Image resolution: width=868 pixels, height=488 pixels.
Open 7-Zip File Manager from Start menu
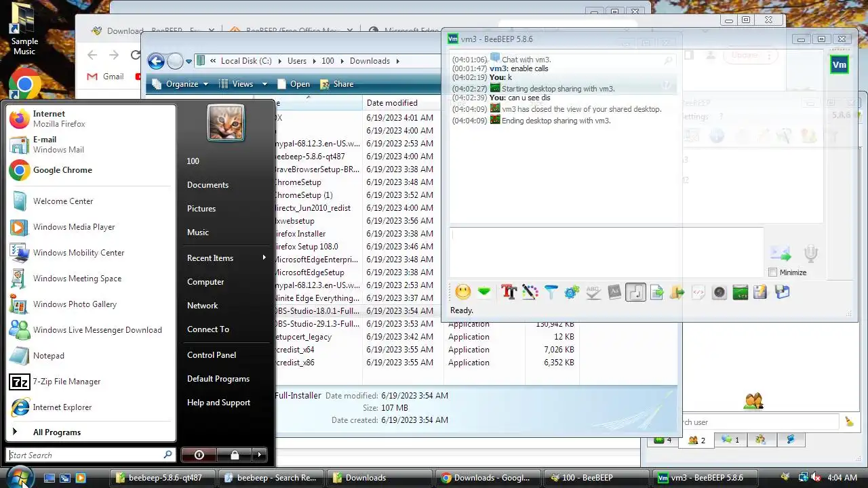pos(91,382)
